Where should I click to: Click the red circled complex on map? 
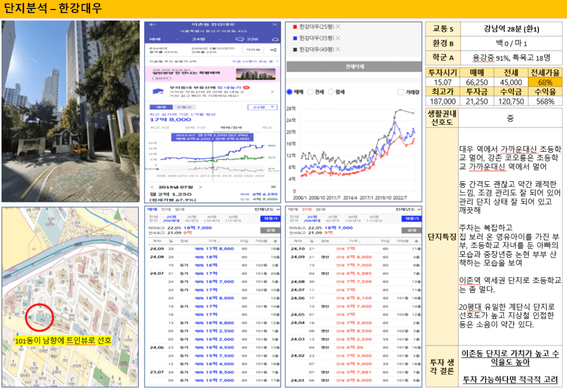click(40, 318)
